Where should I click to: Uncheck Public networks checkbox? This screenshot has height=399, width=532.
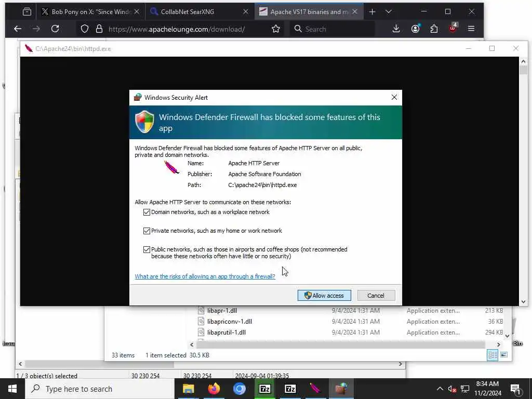(147, 250)
